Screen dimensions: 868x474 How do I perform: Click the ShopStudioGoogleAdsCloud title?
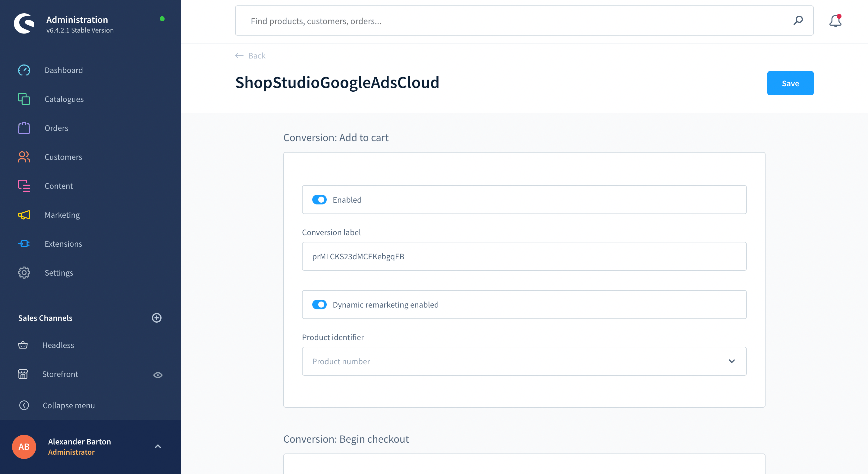coord(337,83)
